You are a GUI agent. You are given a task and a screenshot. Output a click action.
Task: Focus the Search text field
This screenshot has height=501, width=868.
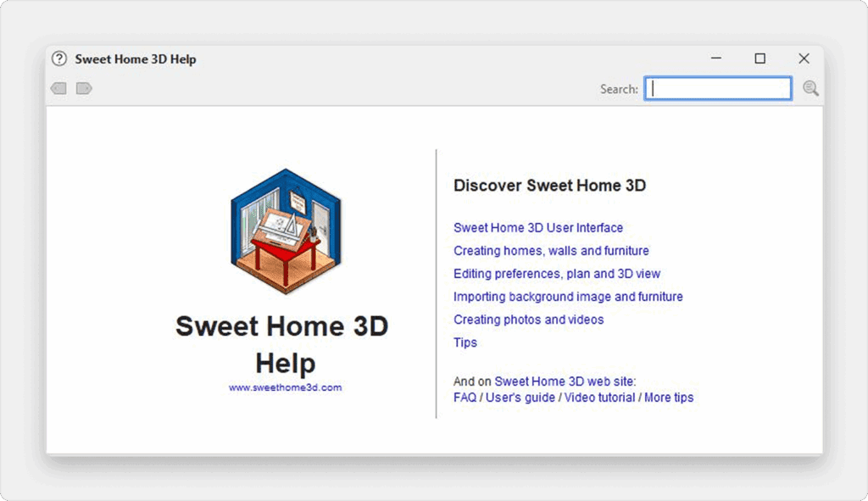pos(718,88)
